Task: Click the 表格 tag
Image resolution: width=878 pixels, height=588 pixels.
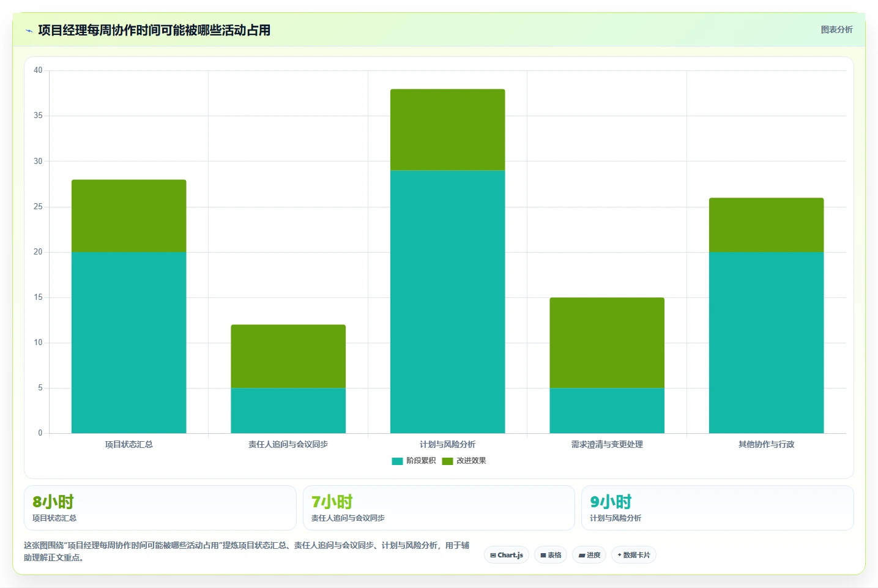Action: [551, 555]
